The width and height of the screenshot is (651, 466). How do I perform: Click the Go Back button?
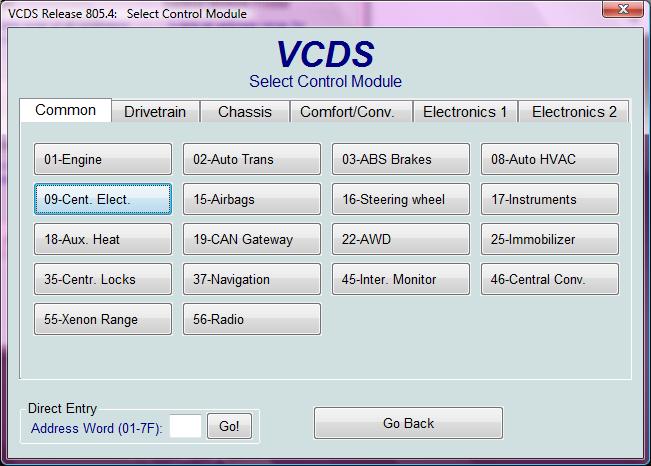pyautogui.click(x=408, y=423)
